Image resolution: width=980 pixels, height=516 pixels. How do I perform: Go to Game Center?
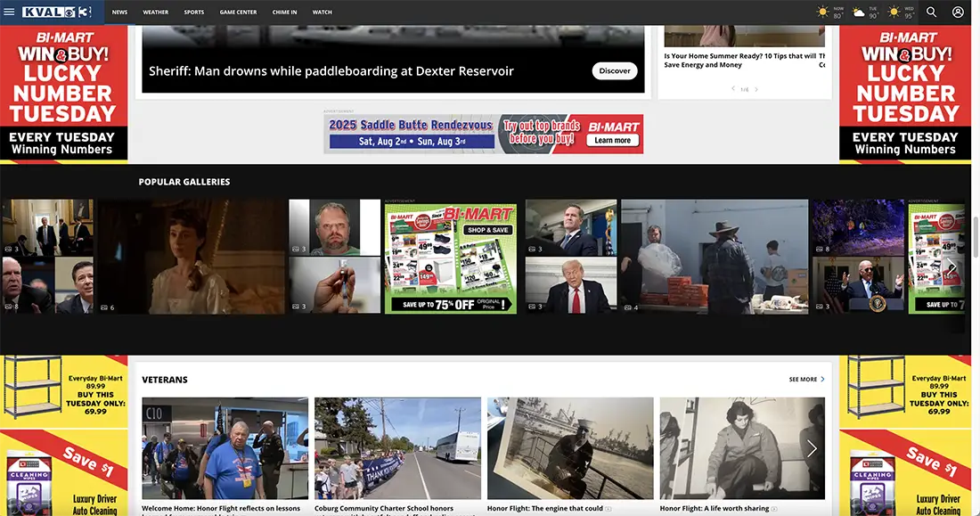pyautogui.click(x=238, y=12)
